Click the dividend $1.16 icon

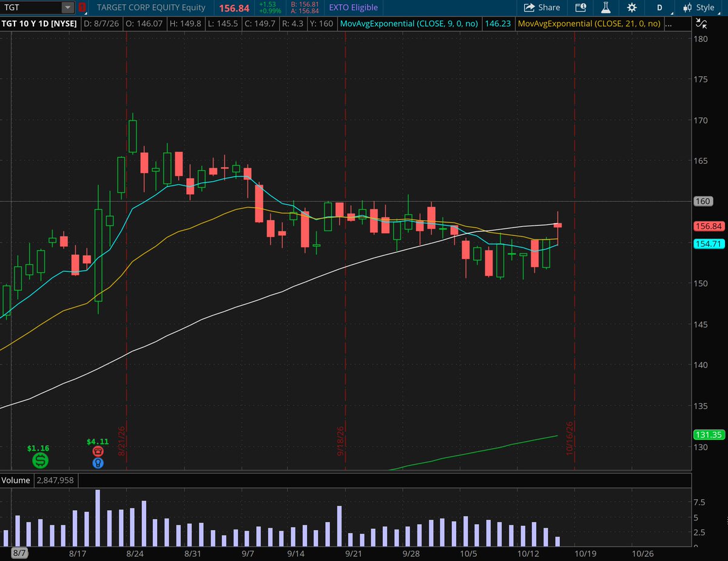tap(40, 460)
